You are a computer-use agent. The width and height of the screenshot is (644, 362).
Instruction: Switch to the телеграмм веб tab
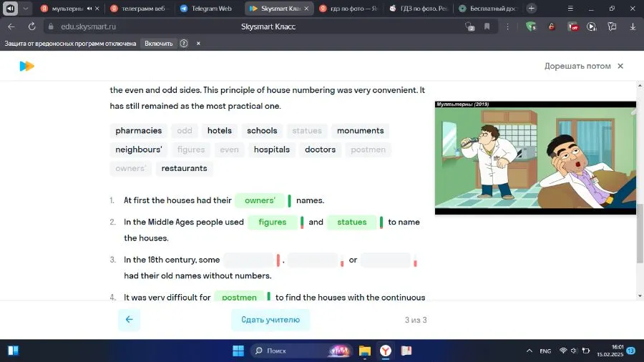pyautogui.click(x=139, y=8)
